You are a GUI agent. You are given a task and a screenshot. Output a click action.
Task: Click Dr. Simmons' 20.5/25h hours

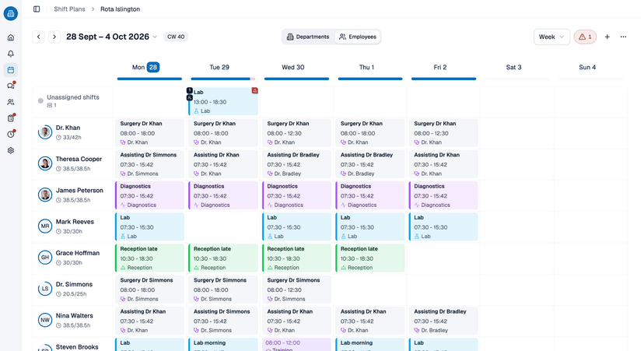[x=72, y=294]
